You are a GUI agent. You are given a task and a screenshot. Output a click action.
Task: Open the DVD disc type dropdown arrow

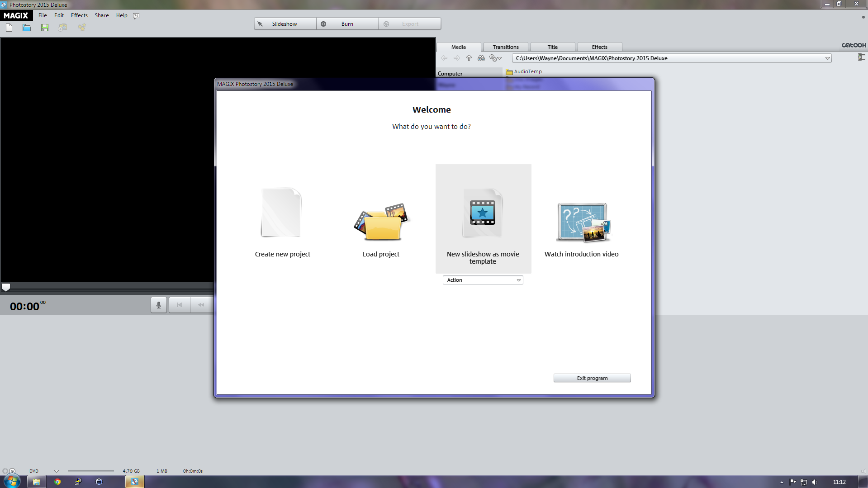[x=57, y=471]
